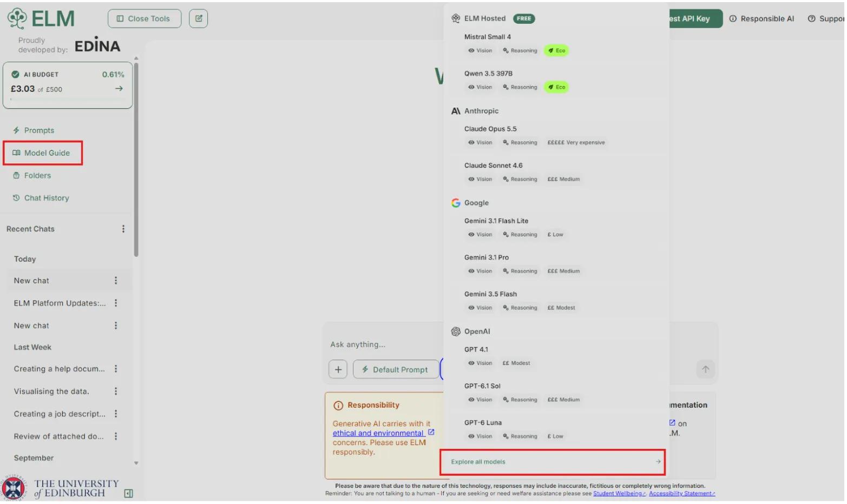Click the OpenAI provider logo
Image resolution: width=847 pixels, height=504 pixels.
coord(456,332)
